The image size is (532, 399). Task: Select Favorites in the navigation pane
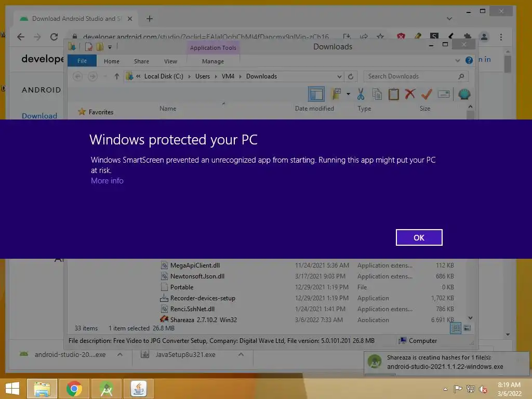pyautogui.click(x=101, y=112)
